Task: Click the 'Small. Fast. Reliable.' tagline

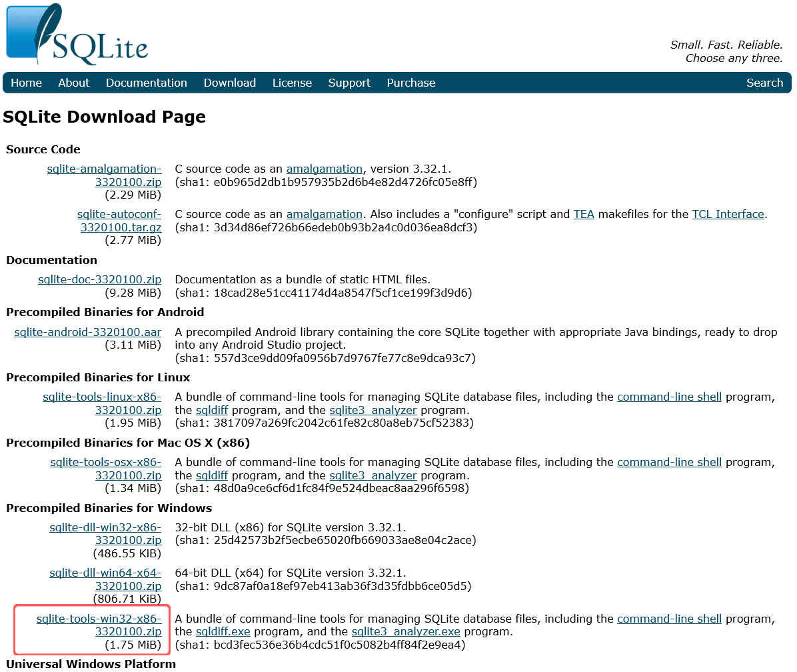Action: point(726,45)
